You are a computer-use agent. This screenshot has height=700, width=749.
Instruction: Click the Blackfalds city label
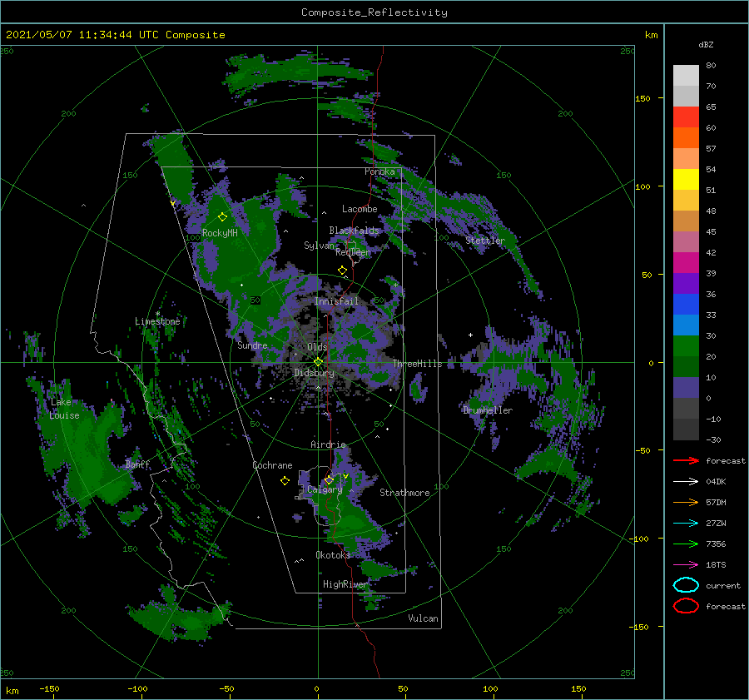(x=354, y=231)
